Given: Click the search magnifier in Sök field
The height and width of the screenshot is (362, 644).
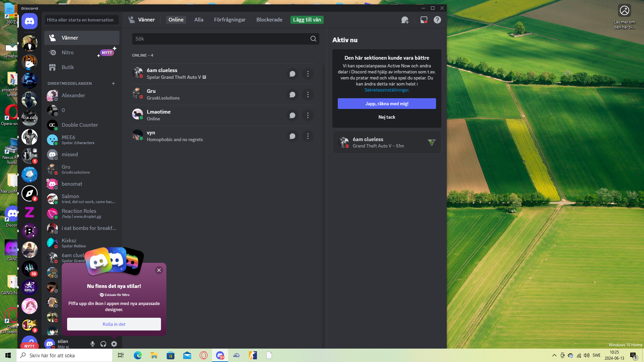Looking at the screenshot, I should tap(313, 39).
